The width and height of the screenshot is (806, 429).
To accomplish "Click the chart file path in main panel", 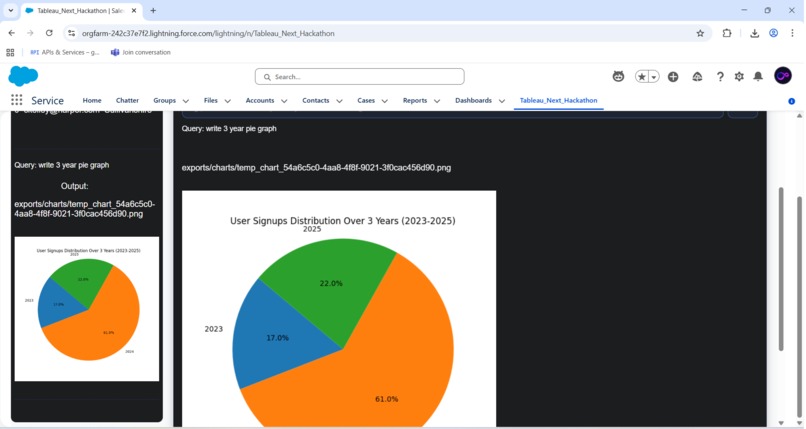I will tap(316, 167).
